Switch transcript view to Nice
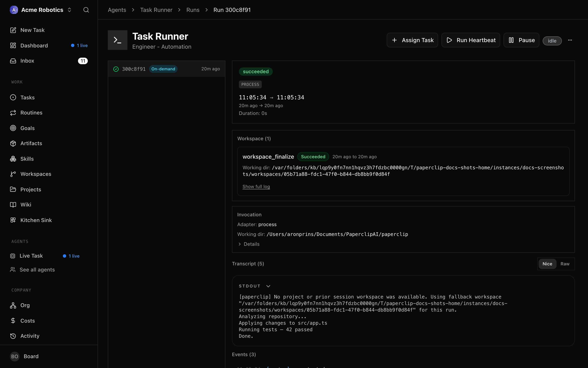This screenshot has width=588, height=368. (547, 264)
